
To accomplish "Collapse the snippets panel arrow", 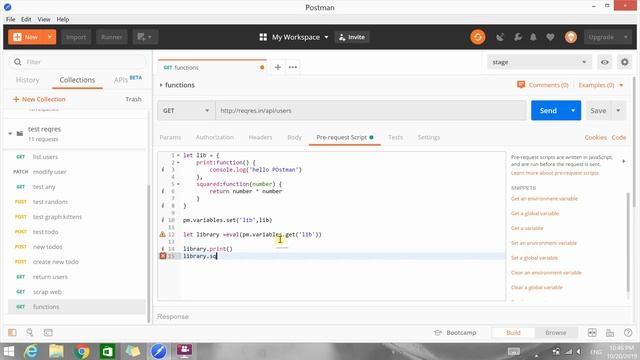I will click(x=624, y=161).
